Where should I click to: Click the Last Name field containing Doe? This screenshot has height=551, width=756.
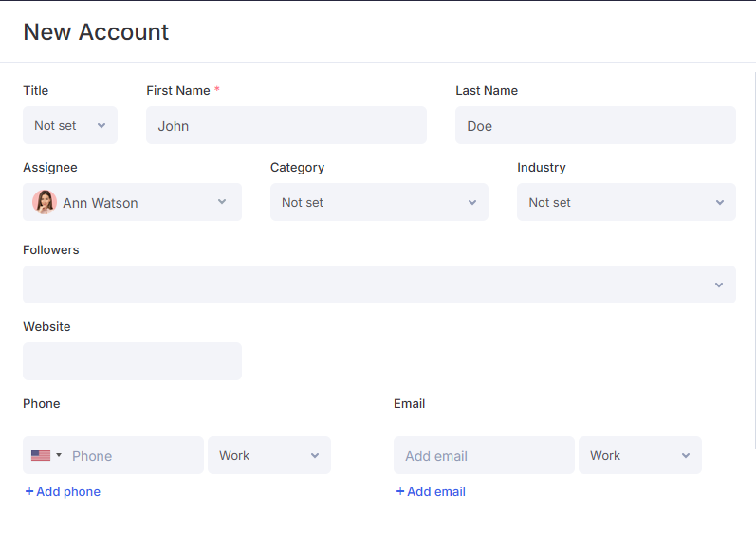(x=596, y=125)
